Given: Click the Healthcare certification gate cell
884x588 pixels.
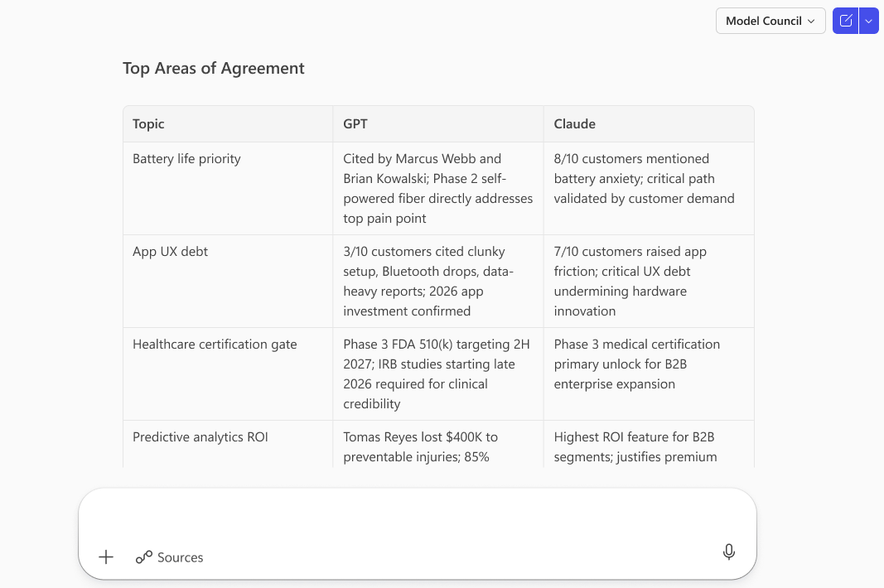Looking at the screenshot, I should point(215,345).
